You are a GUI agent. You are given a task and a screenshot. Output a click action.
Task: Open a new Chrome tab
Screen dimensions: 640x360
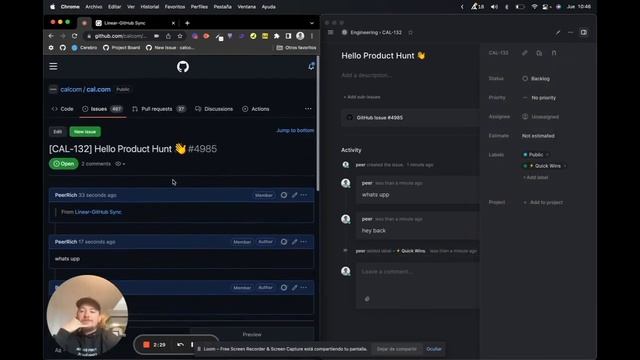[187, 23]
